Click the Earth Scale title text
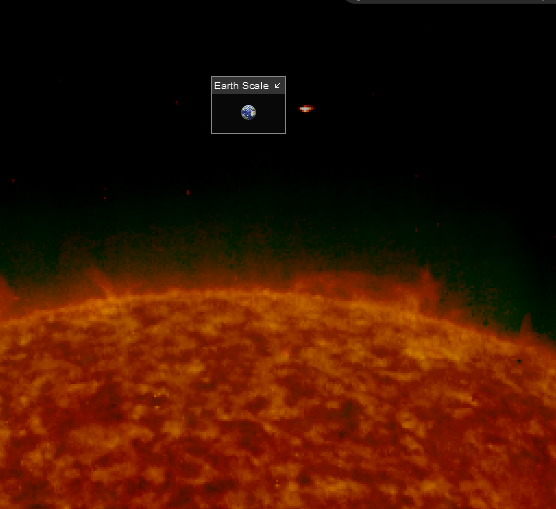Viewport: 556px width, 509px height. (241, 86)
